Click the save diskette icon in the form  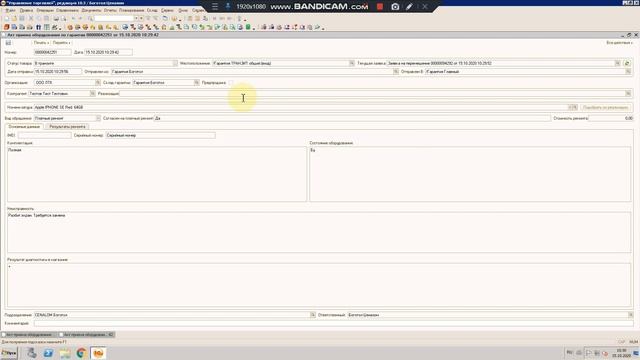(8, 42)
